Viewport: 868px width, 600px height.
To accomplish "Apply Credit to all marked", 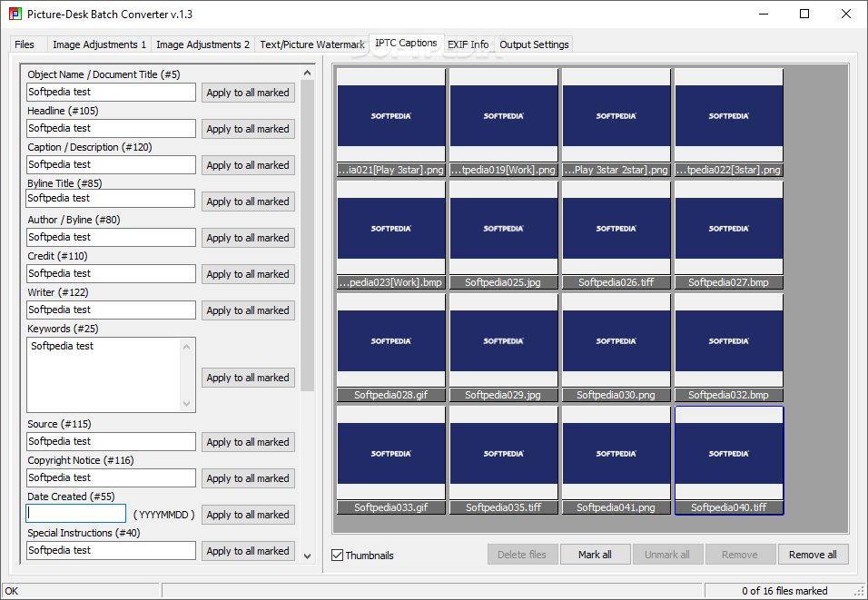I will tap(248, 274).
